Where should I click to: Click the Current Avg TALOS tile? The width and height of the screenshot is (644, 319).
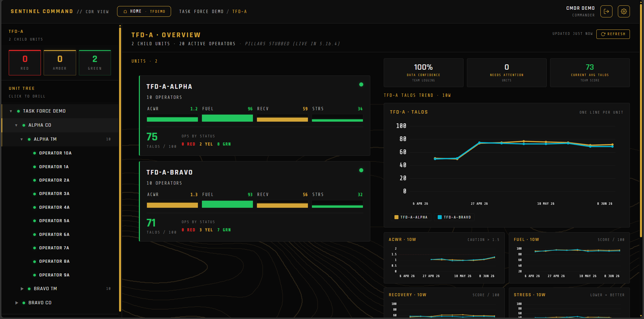click(x=590, y=73)
